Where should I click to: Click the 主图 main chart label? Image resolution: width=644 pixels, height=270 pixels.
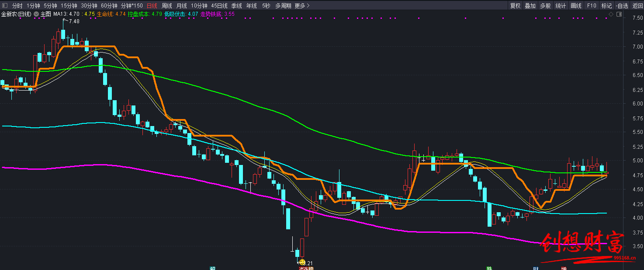46,14
